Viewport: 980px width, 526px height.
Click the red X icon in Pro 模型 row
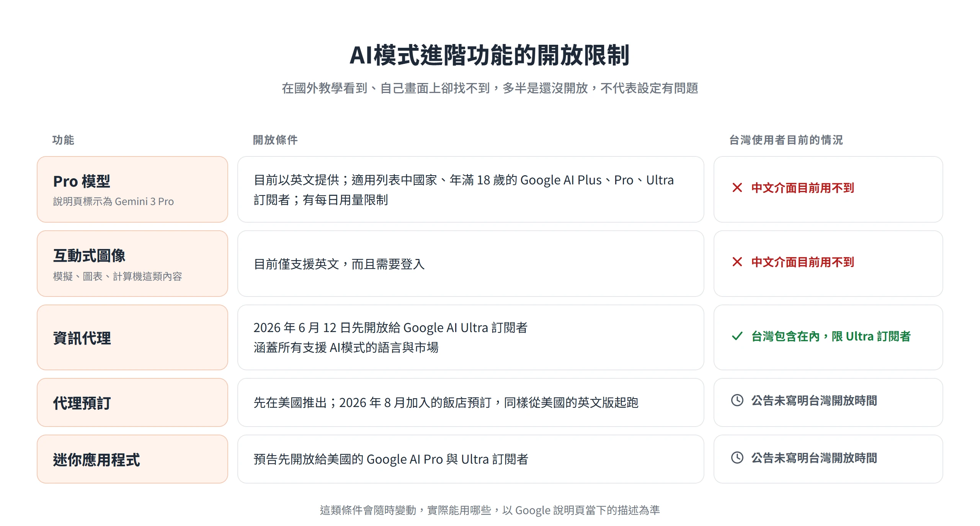[737, 187]
